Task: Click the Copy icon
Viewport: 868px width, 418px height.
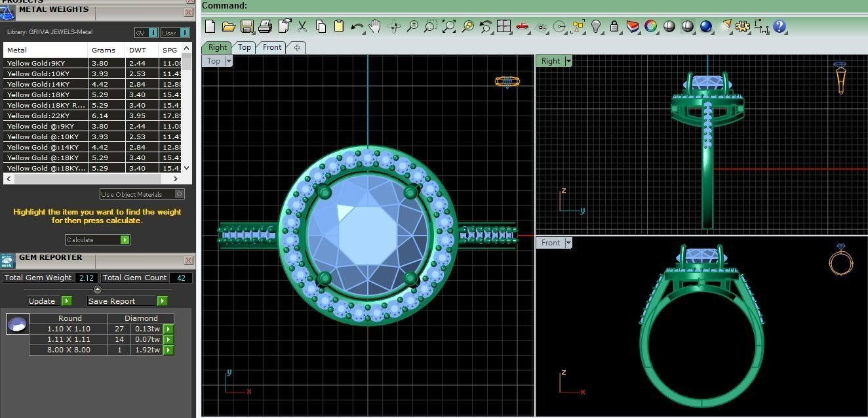Action: (321, 26)
